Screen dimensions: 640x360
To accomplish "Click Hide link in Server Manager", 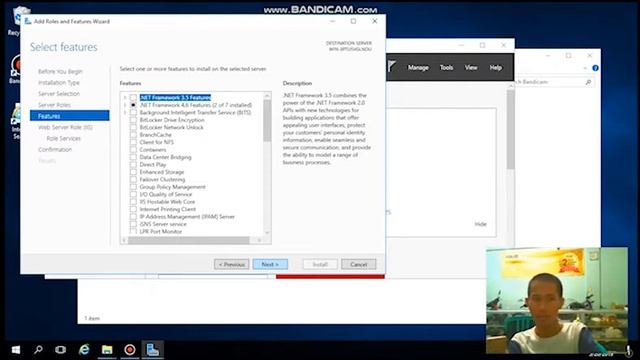I will point(480,224).
